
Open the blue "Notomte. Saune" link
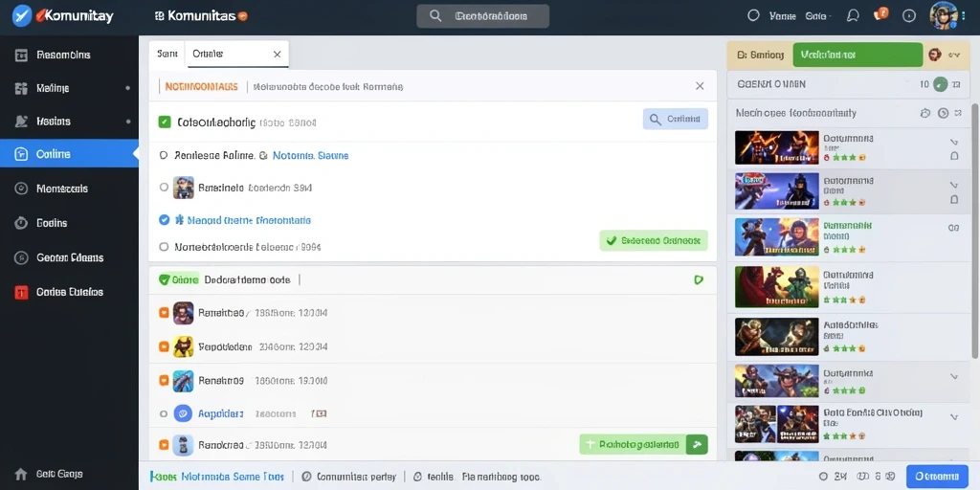click(311, 156)
